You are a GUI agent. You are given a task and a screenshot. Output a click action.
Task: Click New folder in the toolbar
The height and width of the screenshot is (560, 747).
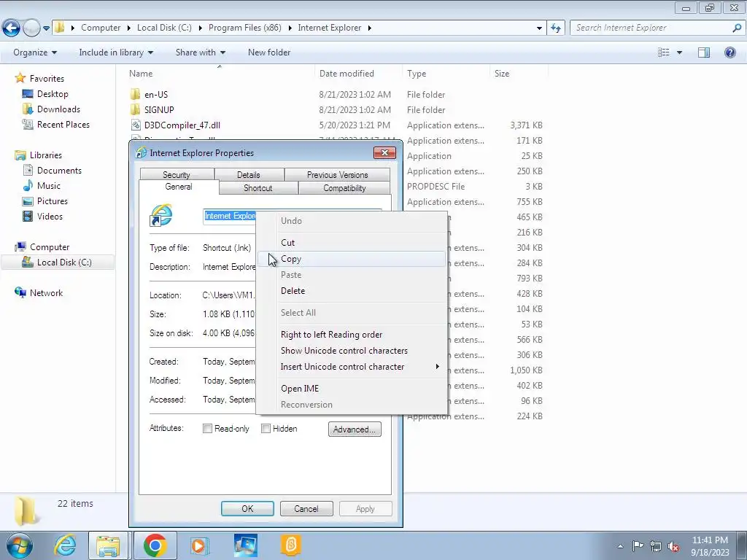[269, 52]
